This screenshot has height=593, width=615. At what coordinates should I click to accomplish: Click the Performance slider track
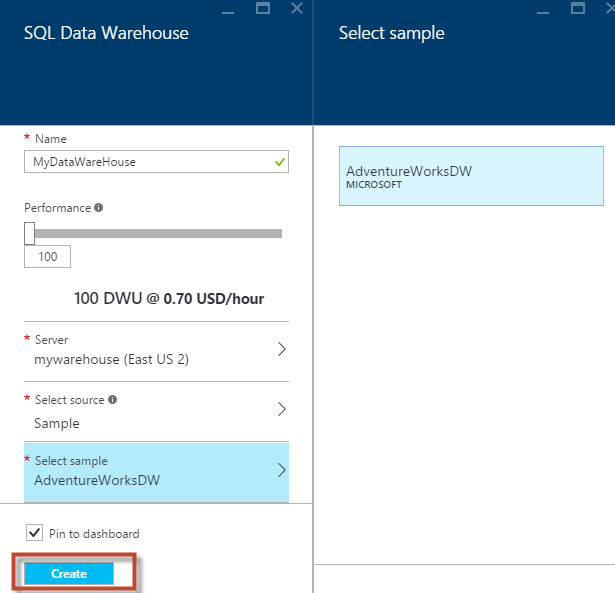160,233
